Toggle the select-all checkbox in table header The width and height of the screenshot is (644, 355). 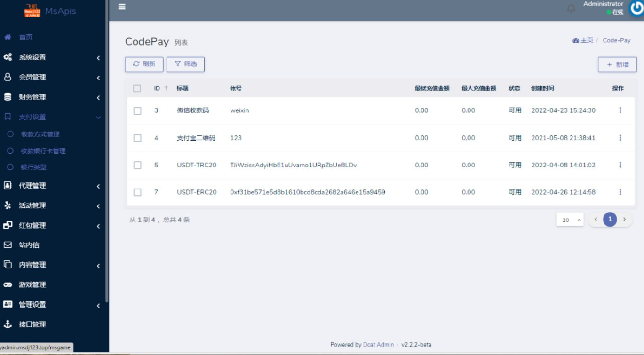pyautogui.click(x=137, y=88)
